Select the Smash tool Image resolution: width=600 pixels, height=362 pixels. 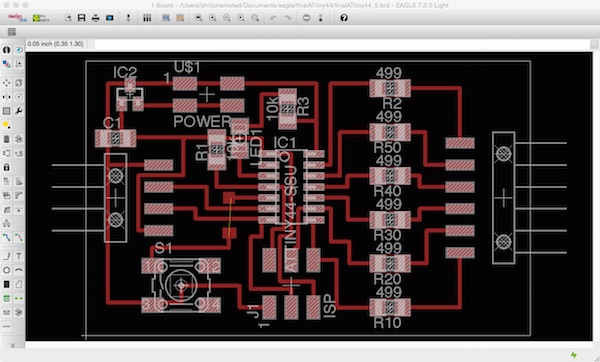[x=7, y=196]
